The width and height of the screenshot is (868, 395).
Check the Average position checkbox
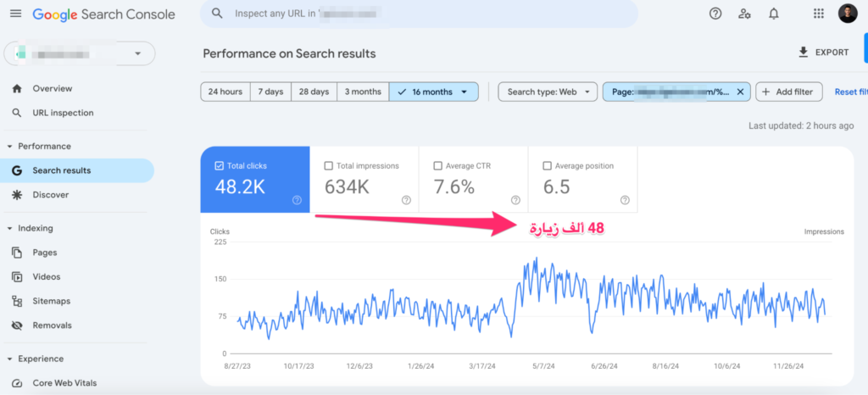[547, 166]
